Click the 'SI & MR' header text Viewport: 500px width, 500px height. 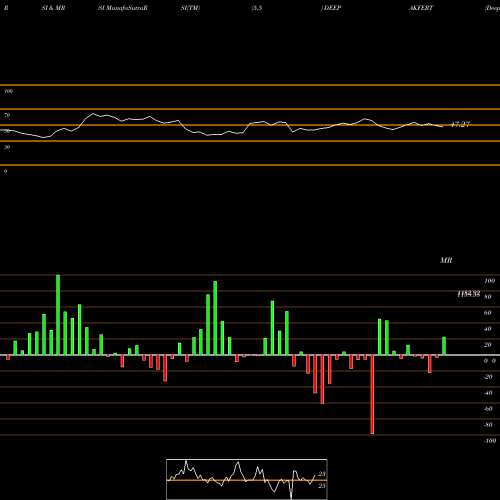pyautogui.click(x=53, y=8)
